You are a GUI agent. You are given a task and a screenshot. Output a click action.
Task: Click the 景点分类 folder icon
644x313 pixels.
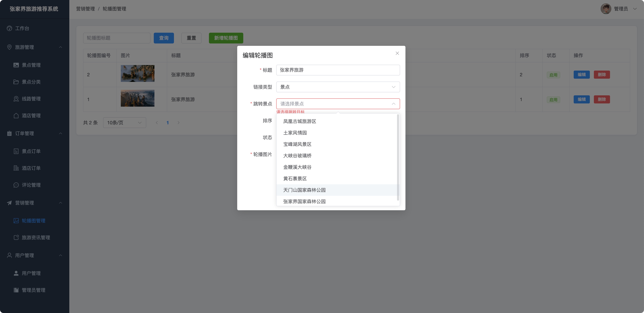click(x=16, y=82)
